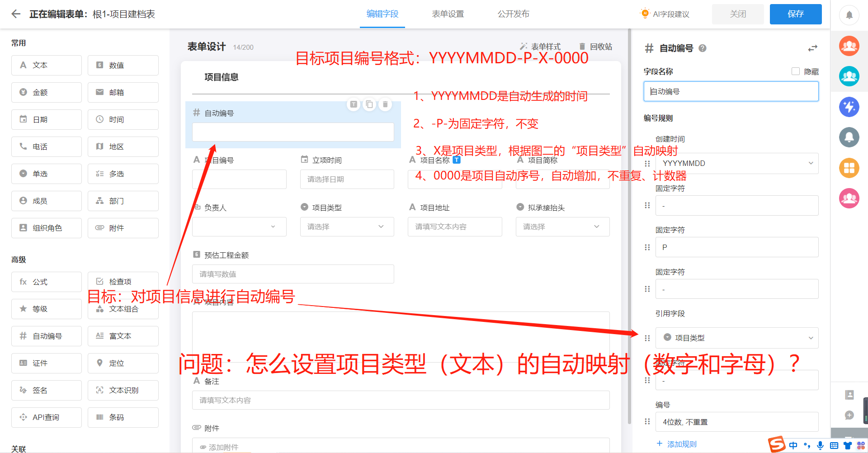Delete the selected 自动编号 field via trash icon
The height and width of the screenshot is (453, 868).
(385, 104)
